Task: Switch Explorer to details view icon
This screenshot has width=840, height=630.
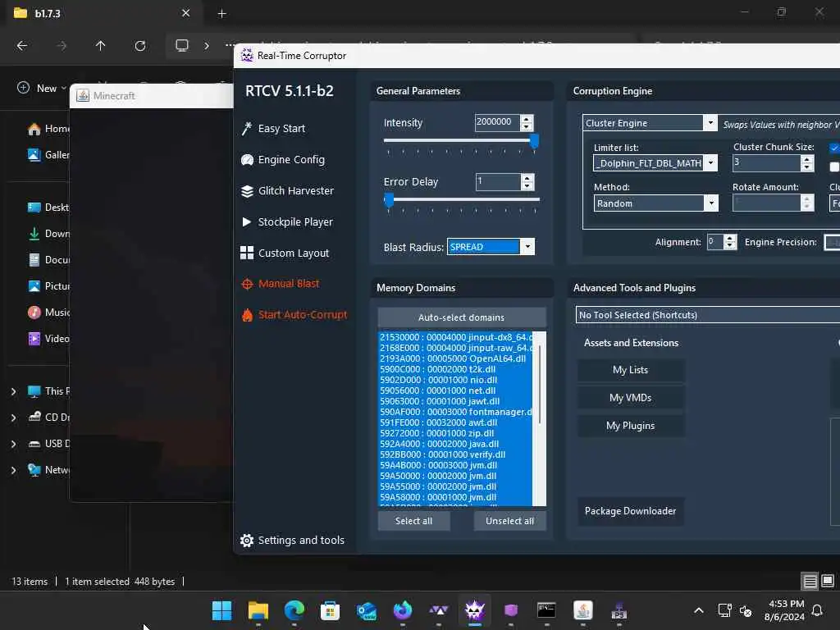Action: tap(810, 581)
